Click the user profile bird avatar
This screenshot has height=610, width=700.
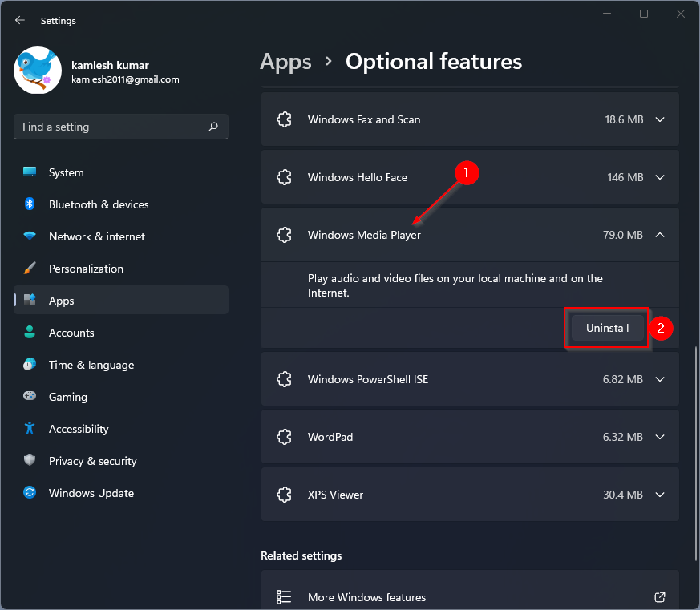(38, 71)
